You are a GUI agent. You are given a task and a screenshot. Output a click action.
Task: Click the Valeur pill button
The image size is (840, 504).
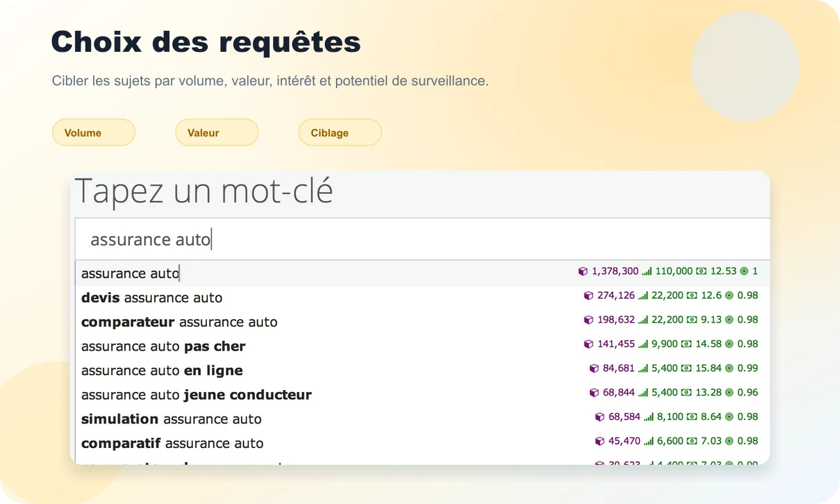(x=217, y=132)
